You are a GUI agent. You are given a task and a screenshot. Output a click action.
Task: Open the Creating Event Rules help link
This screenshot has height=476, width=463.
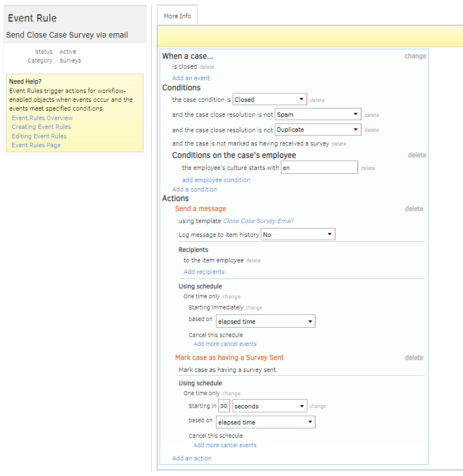[x=41, y=127]
